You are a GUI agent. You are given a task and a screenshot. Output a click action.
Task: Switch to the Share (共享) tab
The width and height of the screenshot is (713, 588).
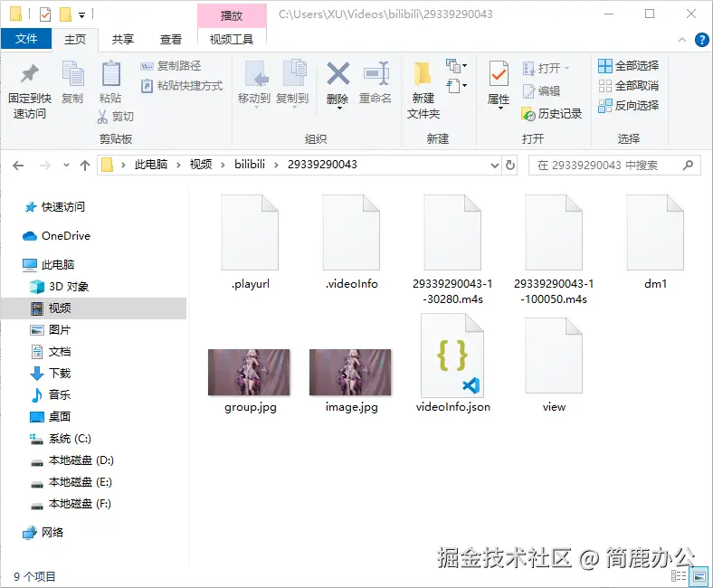123,40
